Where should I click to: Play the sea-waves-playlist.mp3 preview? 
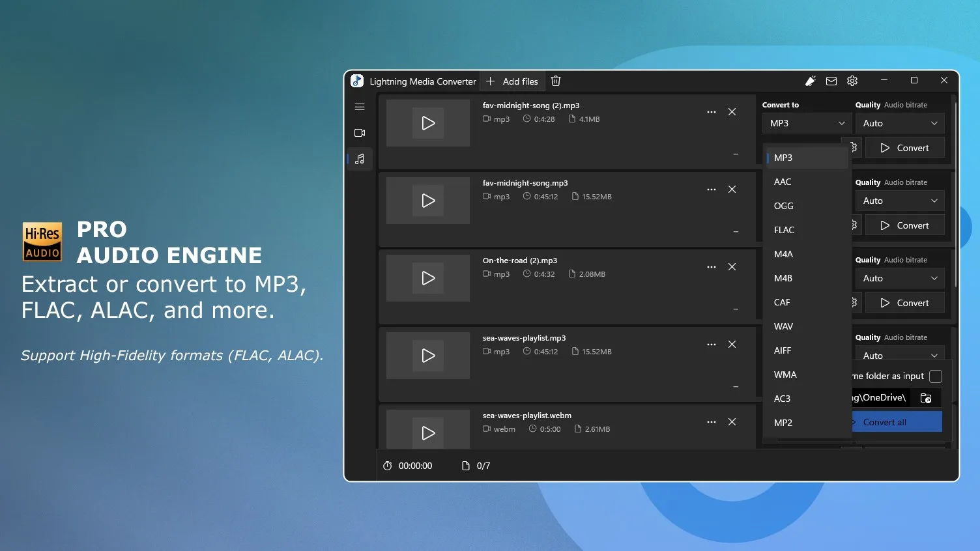point(428,356)
